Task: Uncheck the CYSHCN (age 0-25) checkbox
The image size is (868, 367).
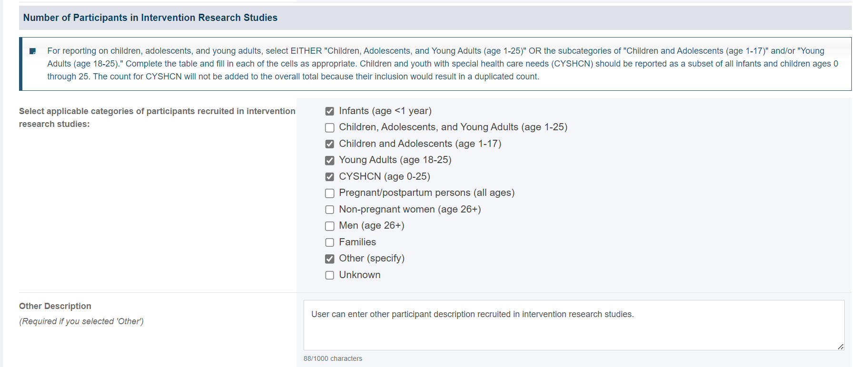Action: click(x=329, y=177)
